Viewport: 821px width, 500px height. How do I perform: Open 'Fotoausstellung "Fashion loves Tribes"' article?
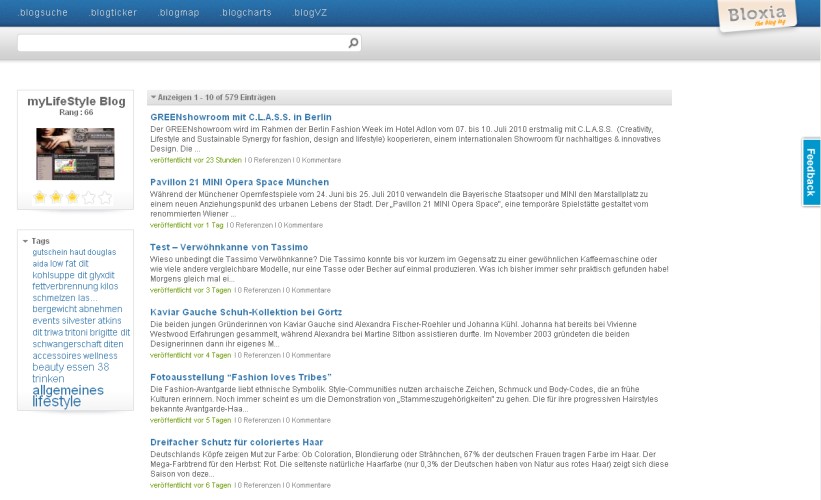241,377
